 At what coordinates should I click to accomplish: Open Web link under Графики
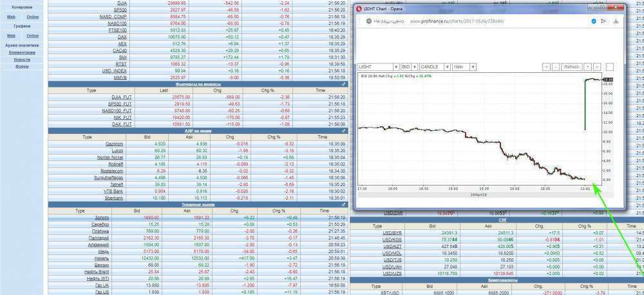point(11,35)
